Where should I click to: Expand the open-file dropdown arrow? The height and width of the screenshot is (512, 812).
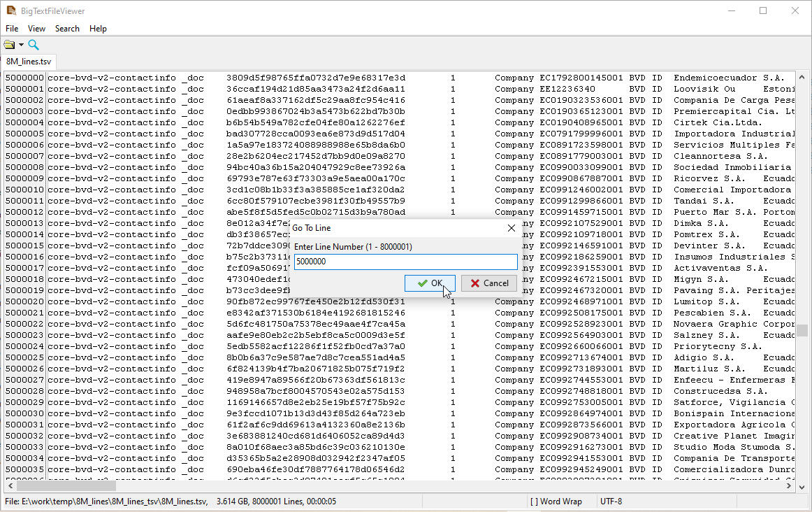tap(21, 45)
